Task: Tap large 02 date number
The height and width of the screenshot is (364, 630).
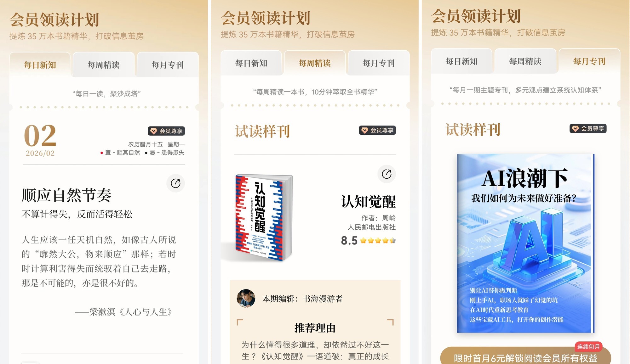Action: [40, 135]
